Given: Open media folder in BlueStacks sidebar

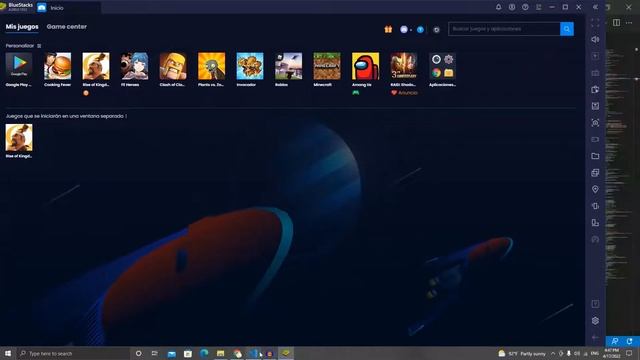Looking at the screenshot, I should (595, 156).
